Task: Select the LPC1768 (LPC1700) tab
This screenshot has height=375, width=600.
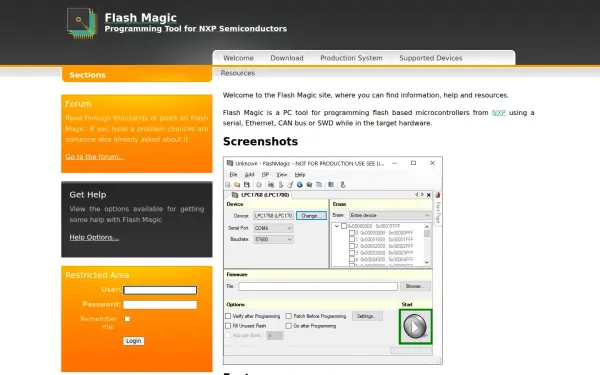Action: 260,195
